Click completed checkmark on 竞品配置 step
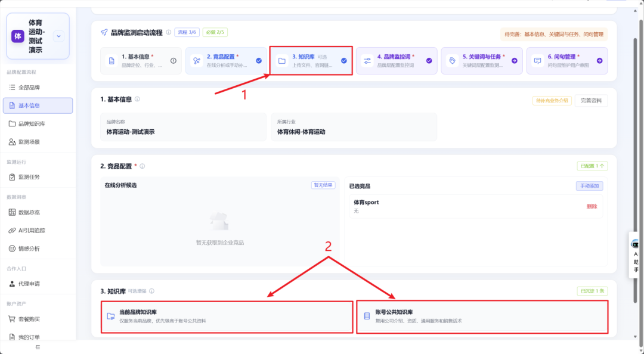This screenshot has width=644, height=354. [259, 60]
